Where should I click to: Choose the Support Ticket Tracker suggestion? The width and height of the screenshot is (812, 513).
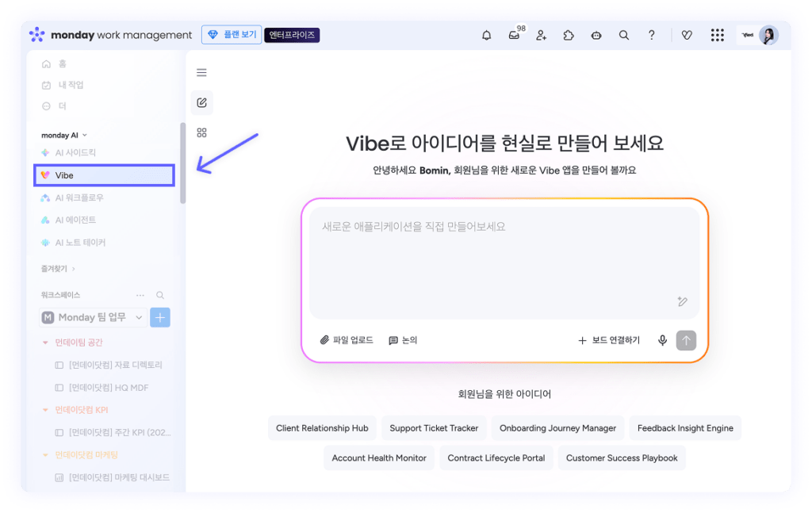(434, 428)
